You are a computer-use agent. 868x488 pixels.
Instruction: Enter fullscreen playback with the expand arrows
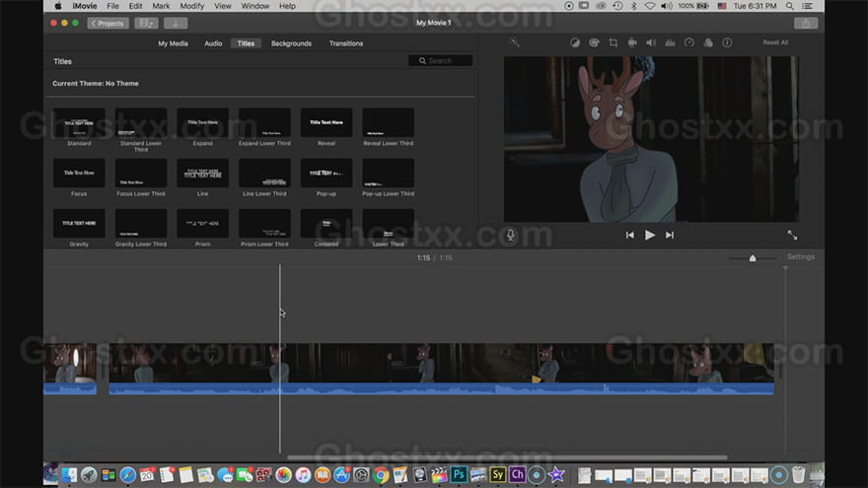coord(792,236)
